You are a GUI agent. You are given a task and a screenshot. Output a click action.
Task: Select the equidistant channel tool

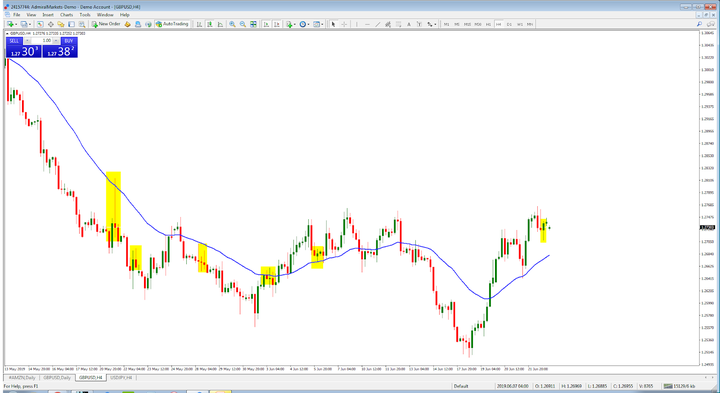[x=388, y=24]
